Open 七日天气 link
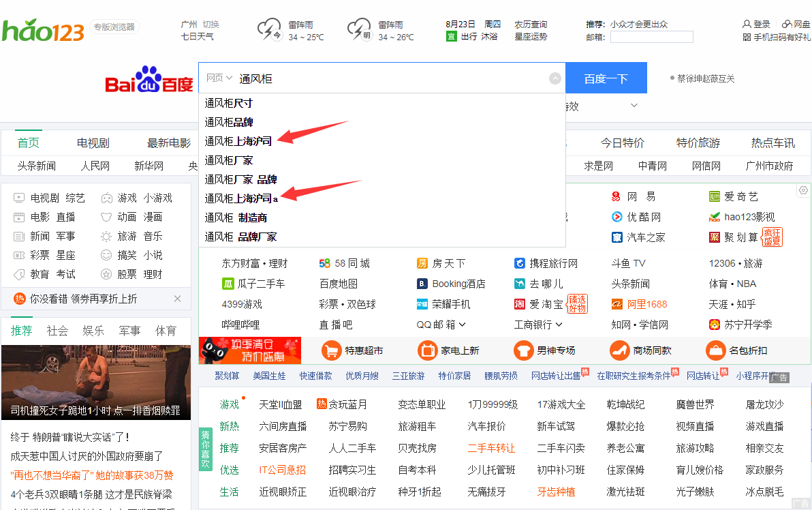812x510 pixels. (197, 37)
